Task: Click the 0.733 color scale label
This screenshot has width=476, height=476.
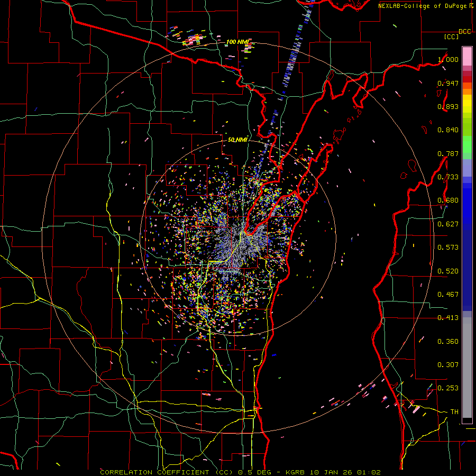Action: coord(448,177)
